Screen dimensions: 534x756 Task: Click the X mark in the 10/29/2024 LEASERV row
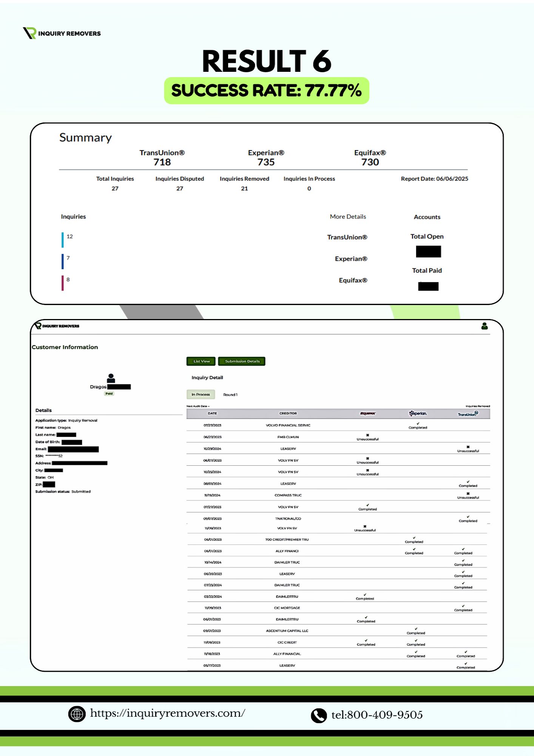coord(468,447)
